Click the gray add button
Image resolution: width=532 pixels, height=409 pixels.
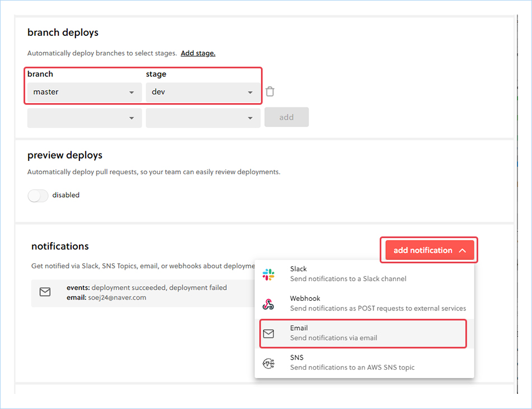point(287,117)
